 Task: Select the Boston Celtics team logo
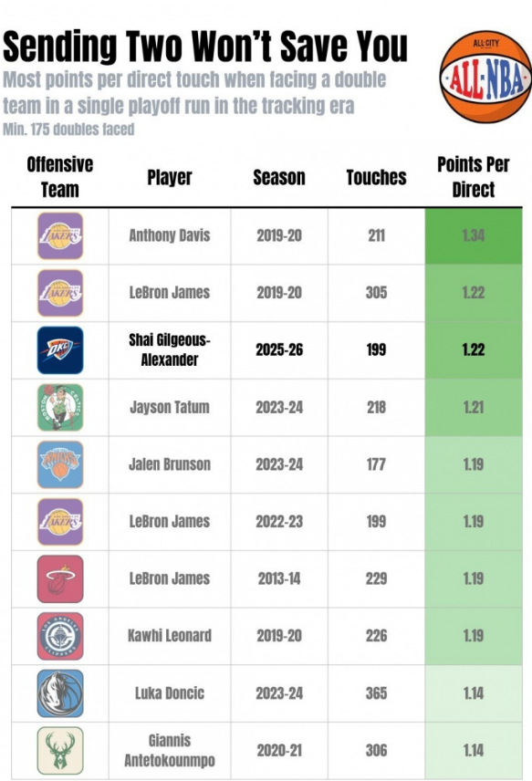tap(60, 408)
